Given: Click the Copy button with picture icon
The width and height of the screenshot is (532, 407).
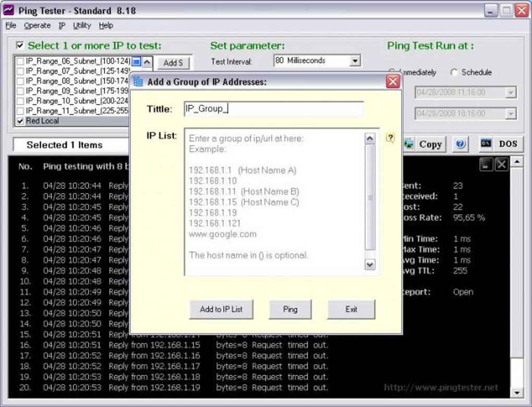Looking at the screenshot, I should coord(424,144).
